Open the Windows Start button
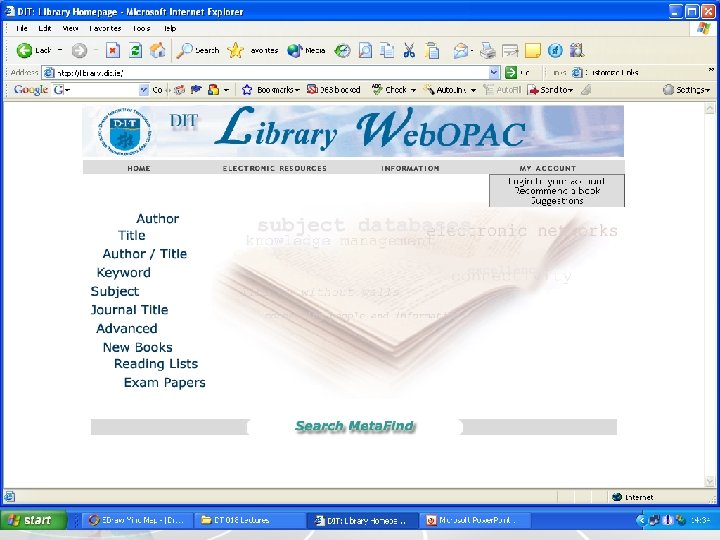The image size is (720, 540). point(33,520)
